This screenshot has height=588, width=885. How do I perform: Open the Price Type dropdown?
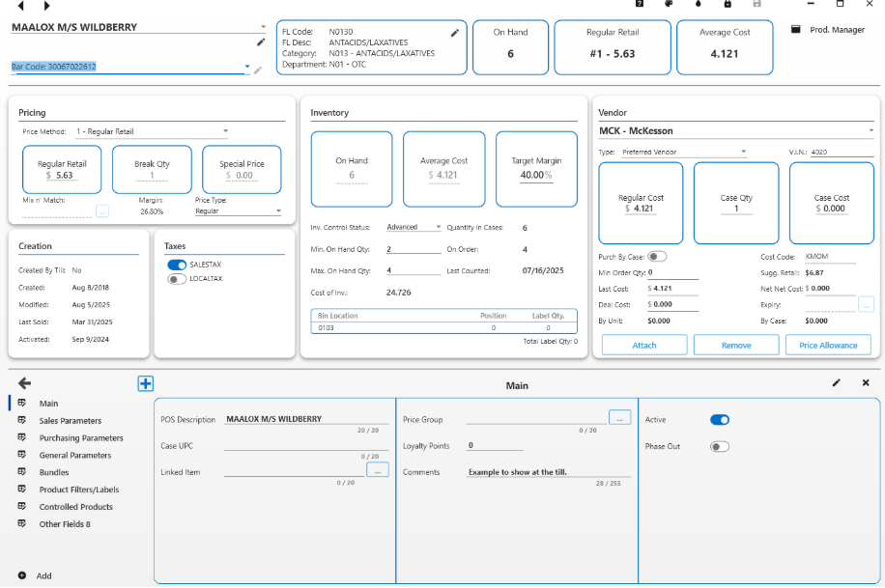239,211
